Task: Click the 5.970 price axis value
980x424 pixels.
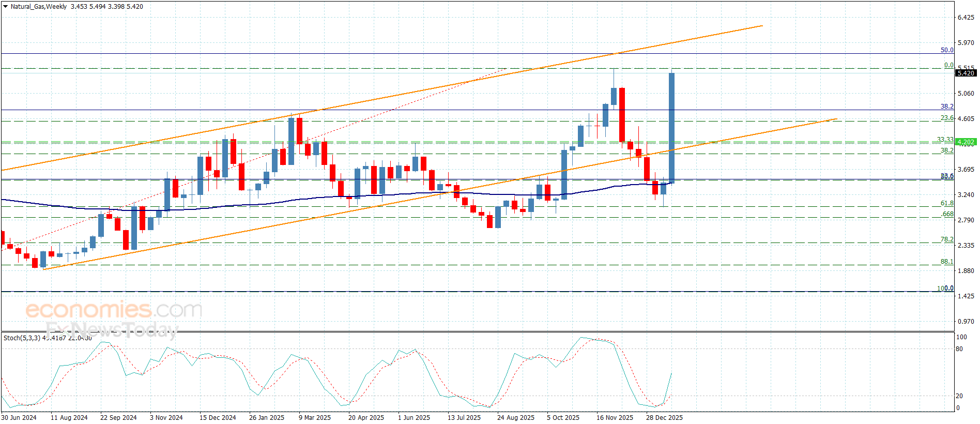Action: click(966, 43)
